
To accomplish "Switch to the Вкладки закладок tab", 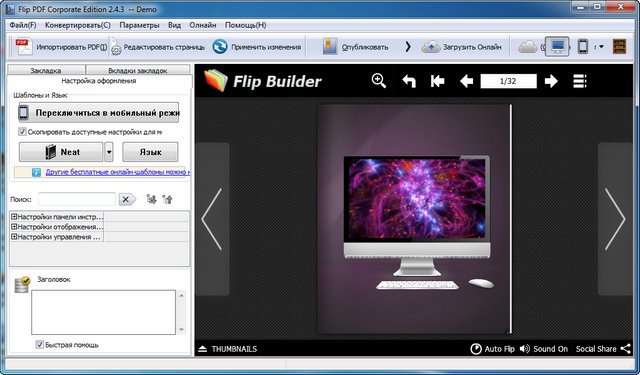I will click(x=138, y=70).
